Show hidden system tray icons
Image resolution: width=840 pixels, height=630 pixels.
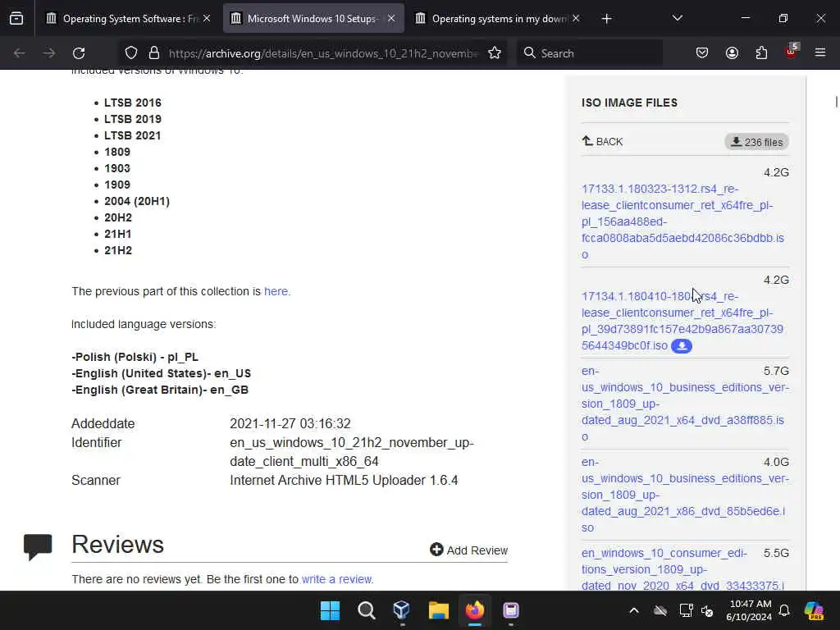pos(634,610)
